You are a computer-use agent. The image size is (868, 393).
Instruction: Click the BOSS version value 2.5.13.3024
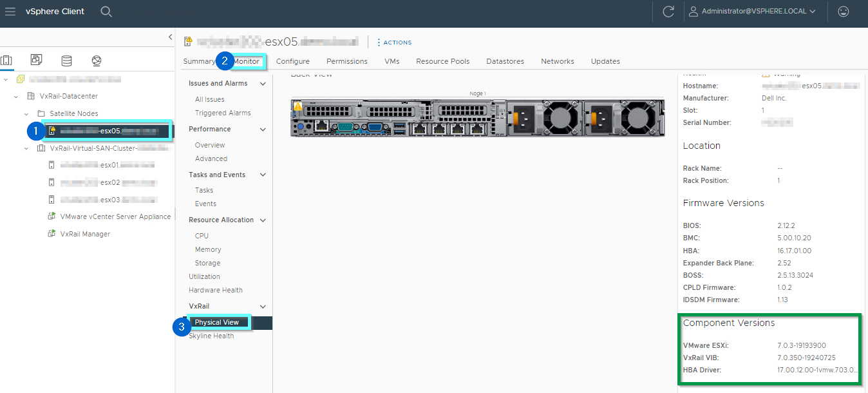(797, 275)
